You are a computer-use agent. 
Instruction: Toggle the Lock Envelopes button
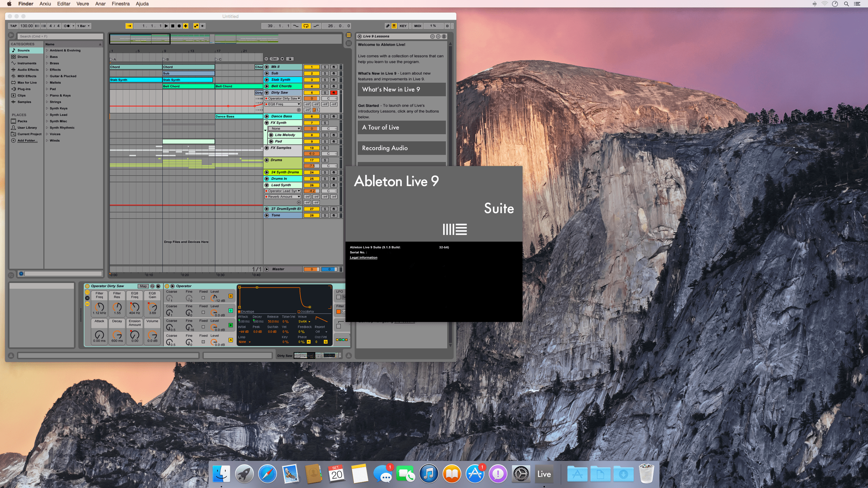(290, 59)
